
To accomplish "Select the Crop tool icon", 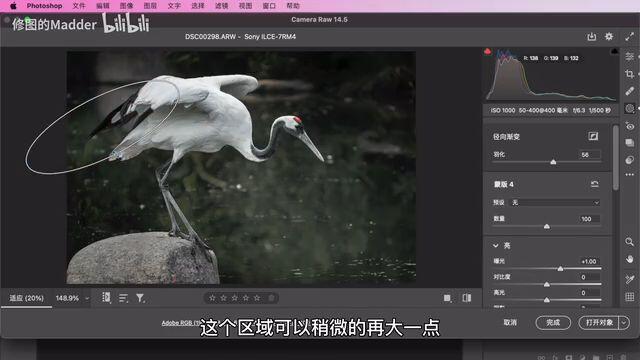I will coord(629,74).
